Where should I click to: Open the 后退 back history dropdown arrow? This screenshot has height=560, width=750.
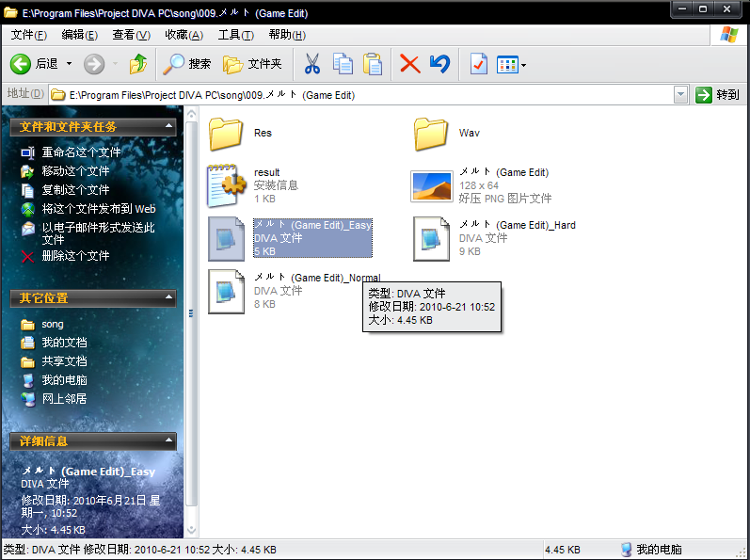[x=70, y=64]
